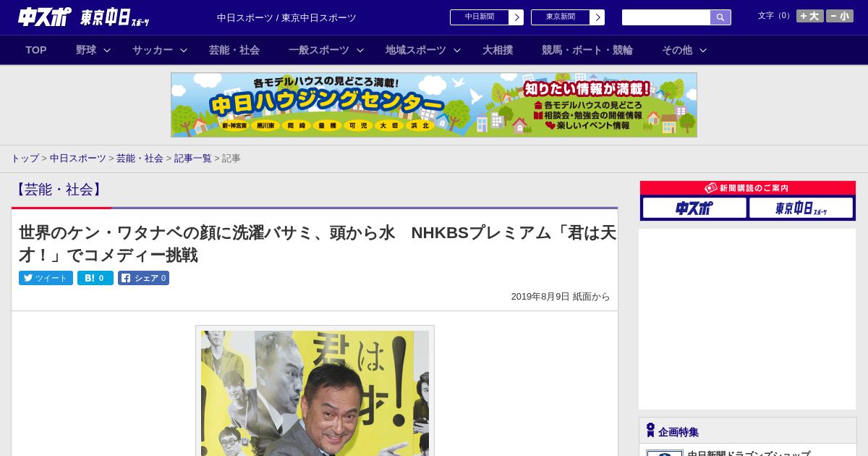The height and width of the screenshot is (456, 868).
Task: Open the 競馬・ボート・競輪 menu item
Action: pyautogui.click(x=587, y=50)
